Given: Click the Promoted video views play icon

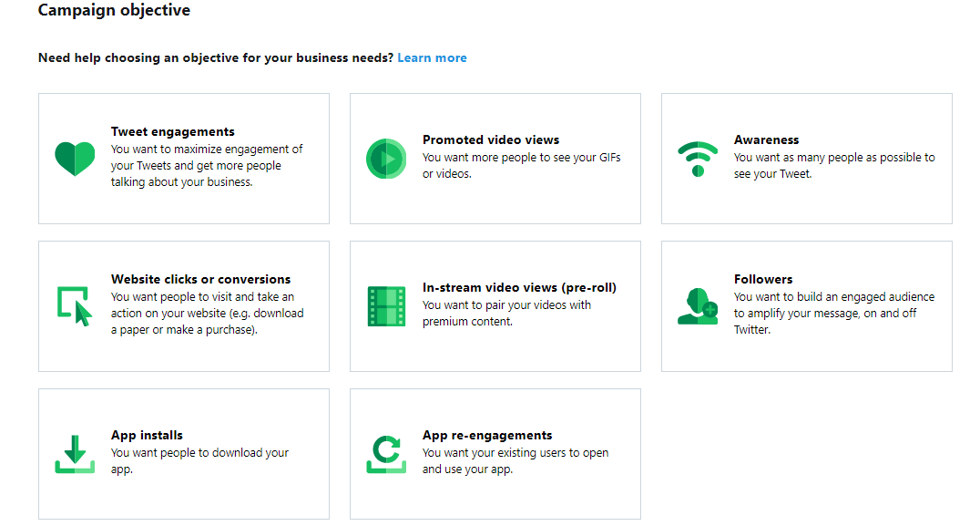Looking at the screenshot, I should pyautogui.click(x=386, y=159).
